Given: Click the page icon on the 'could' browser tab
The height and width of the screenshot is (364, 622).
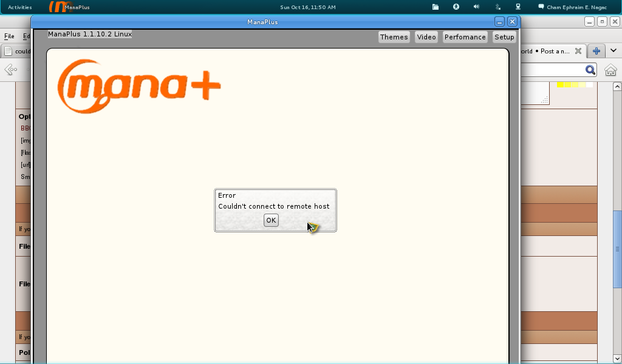Looking at the screenshot, I should 8,51.
